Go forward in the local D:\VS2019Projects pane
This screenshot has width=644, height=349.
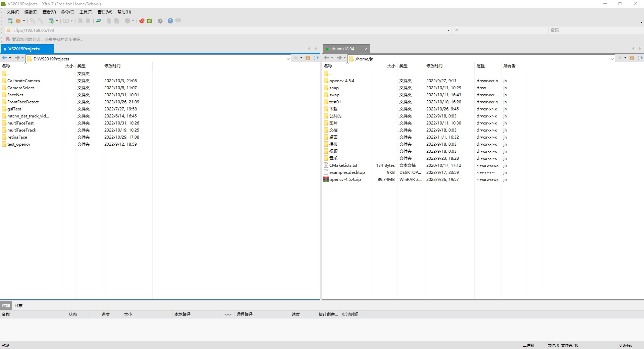click(17, 58)
